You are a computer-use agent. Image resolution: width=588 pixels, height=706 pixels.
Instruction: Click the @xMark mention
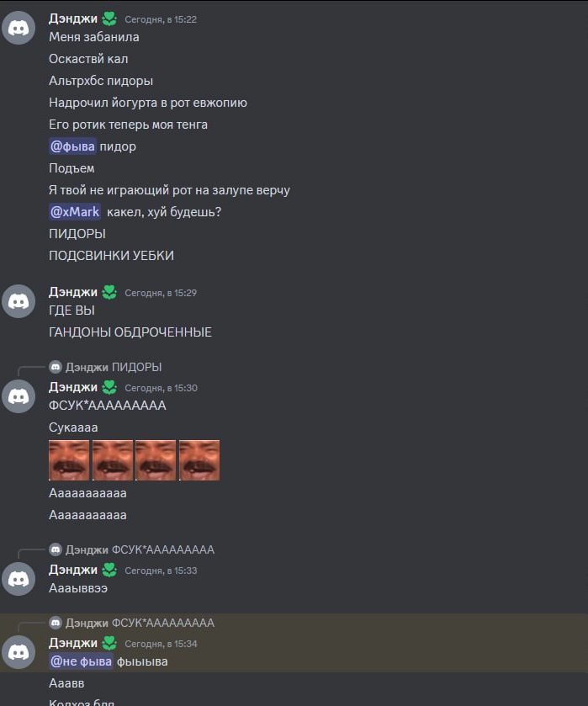click(75, 211)
